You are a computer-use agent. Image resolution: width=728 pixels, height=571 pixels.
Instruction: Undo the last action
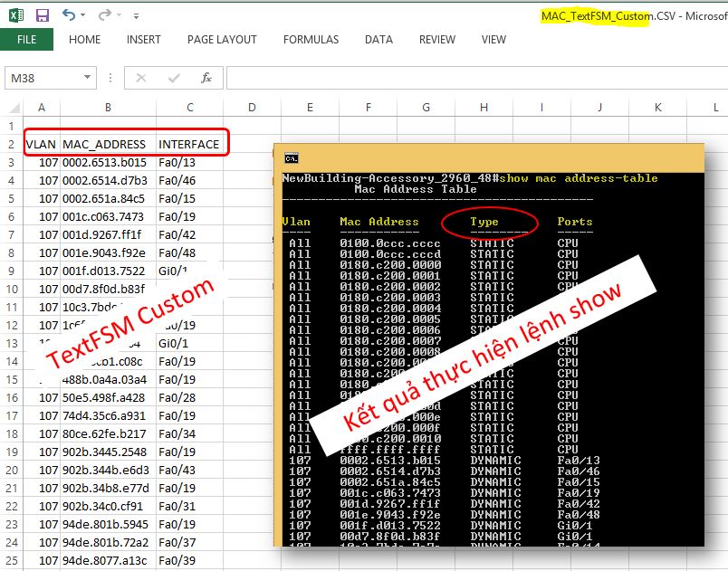coord(69,14)
